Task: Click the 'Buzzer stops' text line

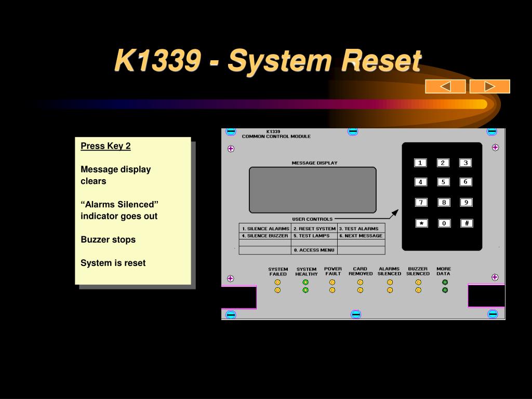Action: pos(108,240)
